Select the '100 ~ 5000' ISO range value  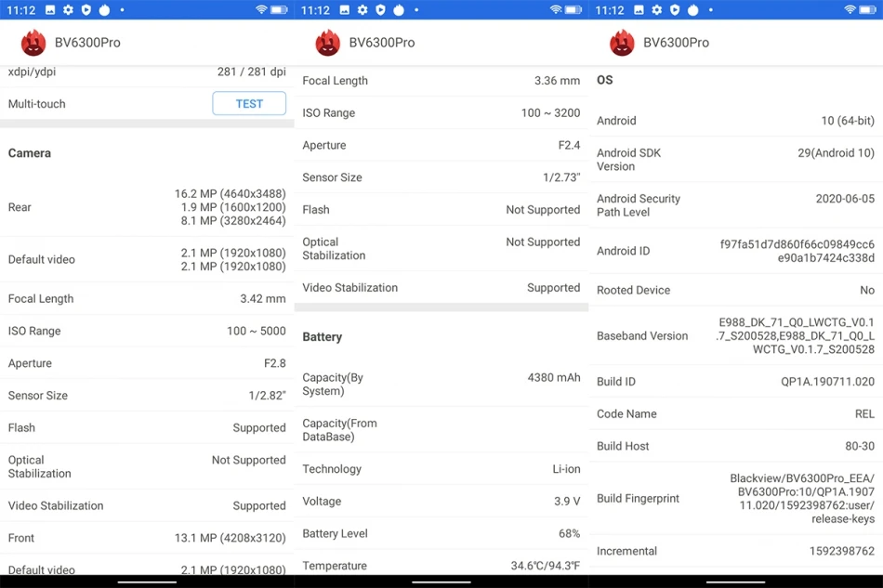[x=257, y=331]
